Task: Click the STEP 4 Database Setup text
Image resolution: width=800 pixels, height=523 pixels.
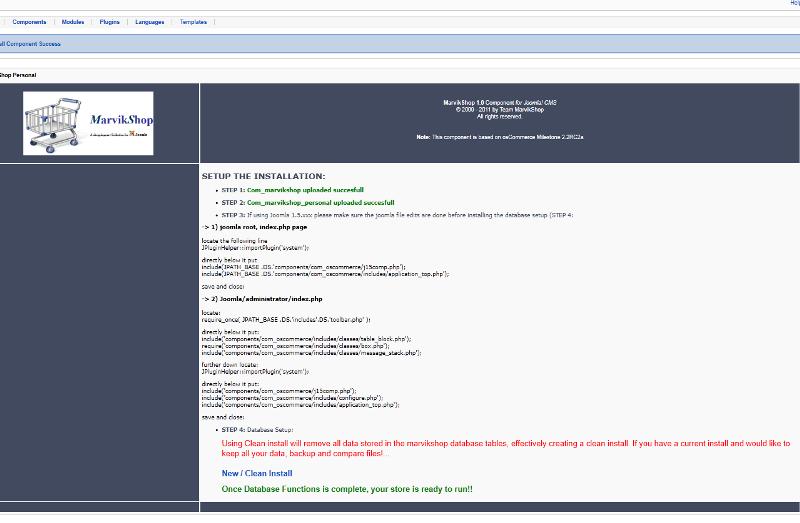Action: coord(257,430)
